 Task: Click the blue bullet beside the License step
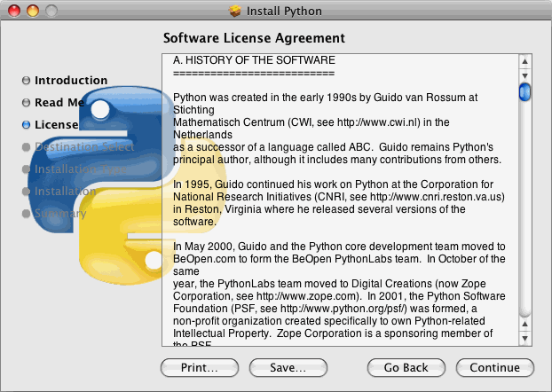[x=26, y=125]
